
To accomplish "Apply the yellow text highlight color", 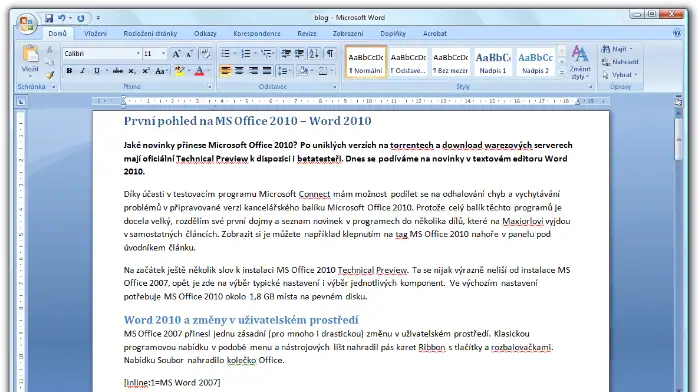I will 179,71.
